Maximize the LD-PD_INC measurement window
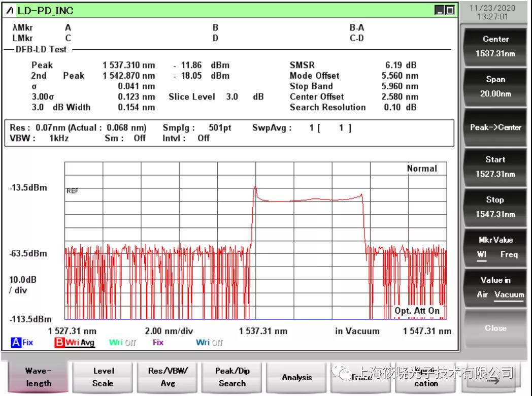 click(449, 11)
